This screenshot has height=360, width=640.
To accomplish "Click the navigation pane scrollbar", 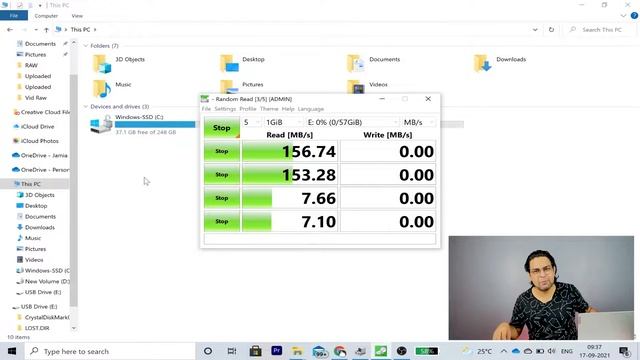I will tap(74, 190).
